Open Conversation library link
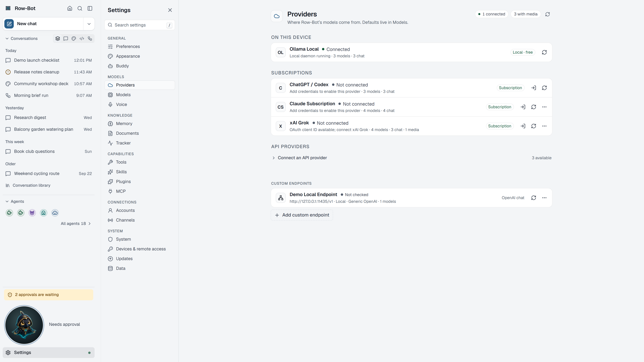Screen dimensions: 644x362 (28, 185)
